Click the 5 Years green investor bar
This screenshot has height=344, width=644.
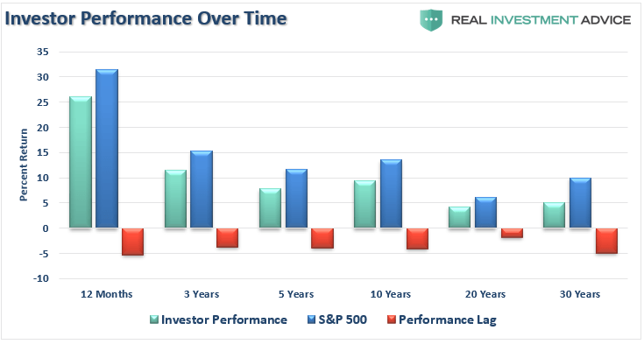click(x=270, y=208)
